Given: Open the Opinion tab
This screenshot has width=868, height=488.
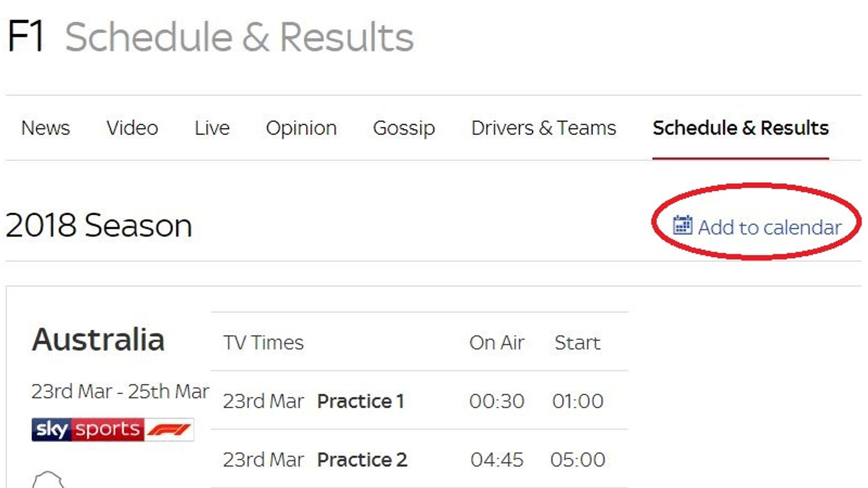Looking at the screenshot, I should tap(300, 129).
